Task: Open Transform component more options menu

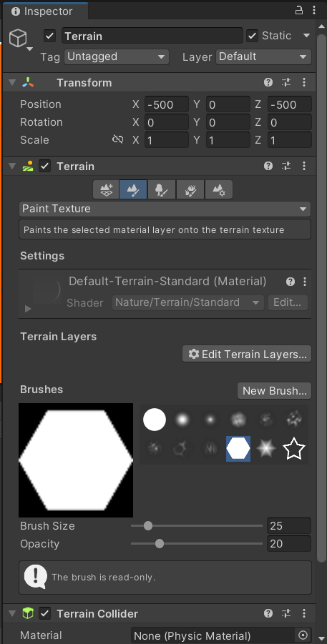Action: click(304, 82)
